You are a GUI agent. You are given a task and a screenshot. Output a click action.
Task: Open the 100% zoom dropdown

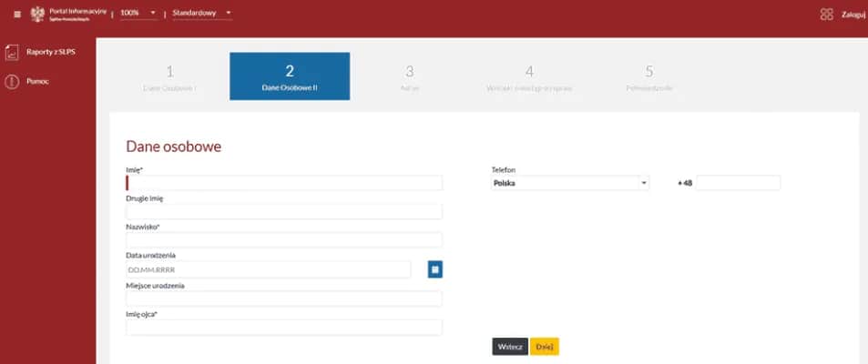coord(138,13)
